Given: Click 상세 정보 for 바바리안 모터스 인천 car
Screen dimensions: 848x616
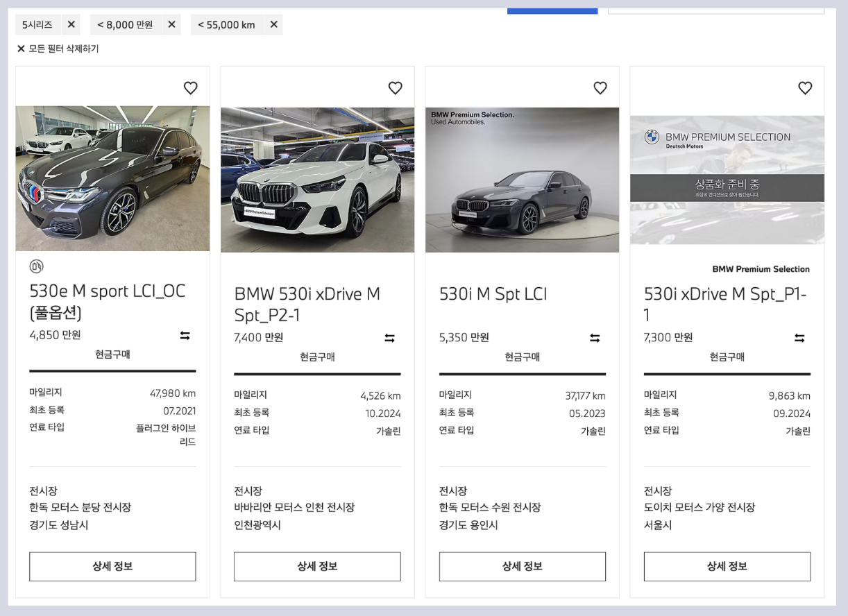Looking at the screenshot, I should click(x=317, y=566).
